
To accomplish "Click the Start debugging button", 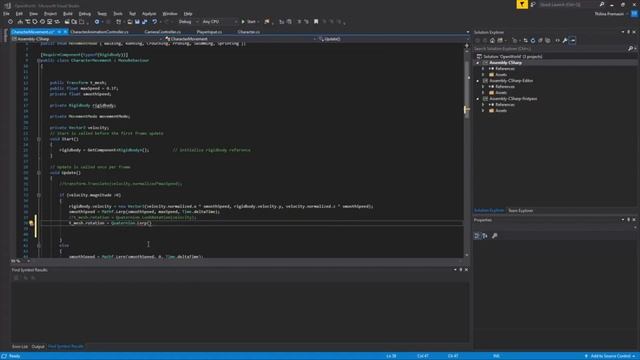I will [x=249, y=22].
